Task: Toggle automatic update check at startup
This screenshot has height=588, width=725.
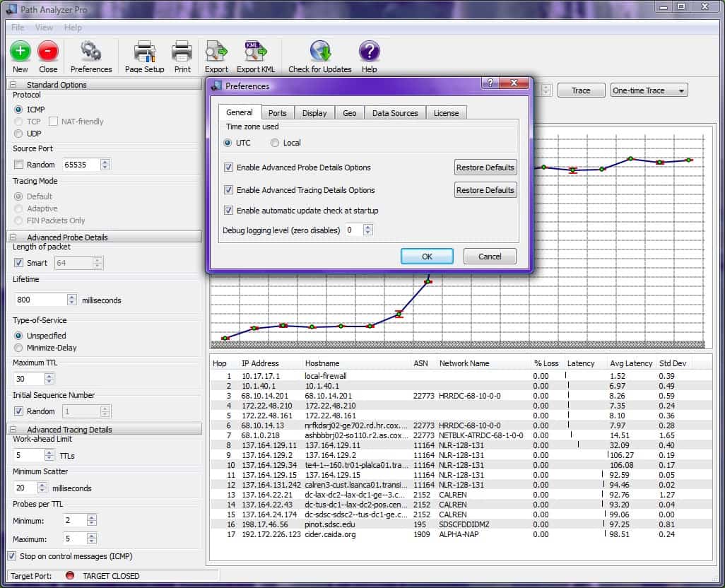Action: (x=228, y=211)
